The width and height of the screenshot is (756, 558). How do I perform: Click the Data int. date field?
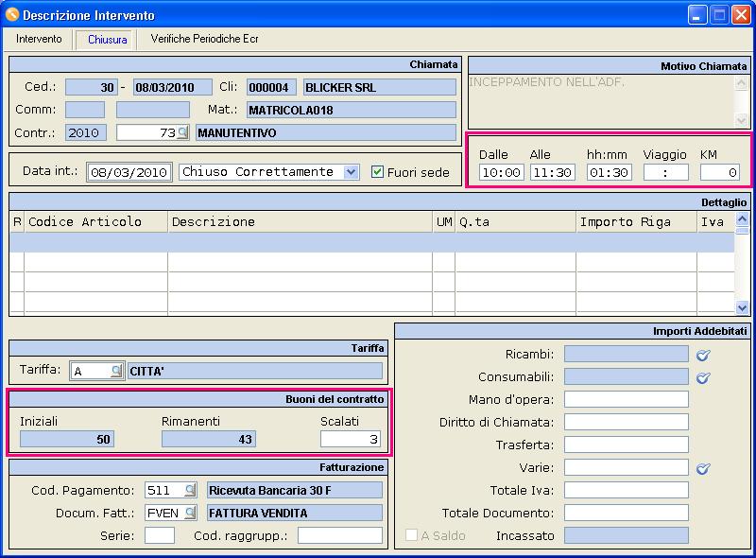129,172
